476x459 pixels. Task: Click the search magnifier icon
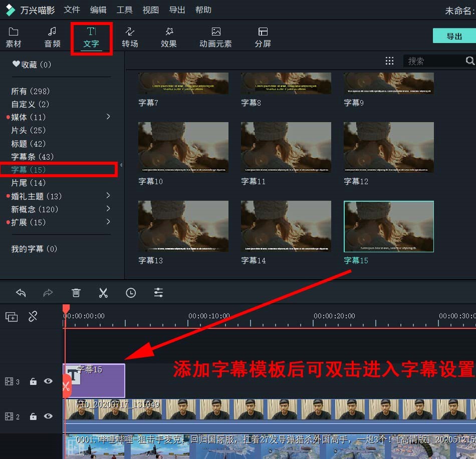click(470, 61)
